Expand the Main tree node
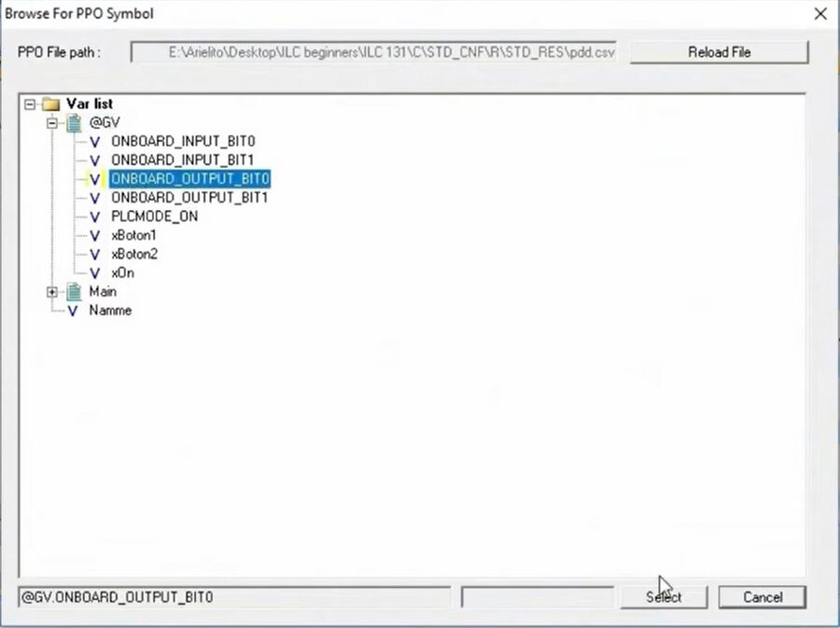This screenshot has width=840, height=628. coord(53,292)
